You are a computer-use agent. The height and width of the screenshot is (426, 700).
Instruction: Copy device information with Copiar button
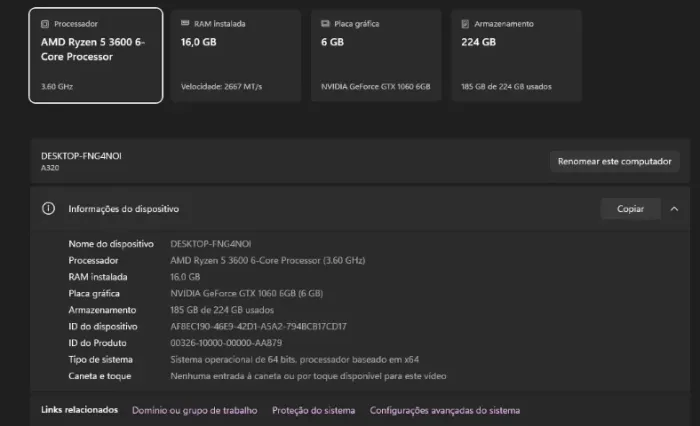(x=630, y=209)
